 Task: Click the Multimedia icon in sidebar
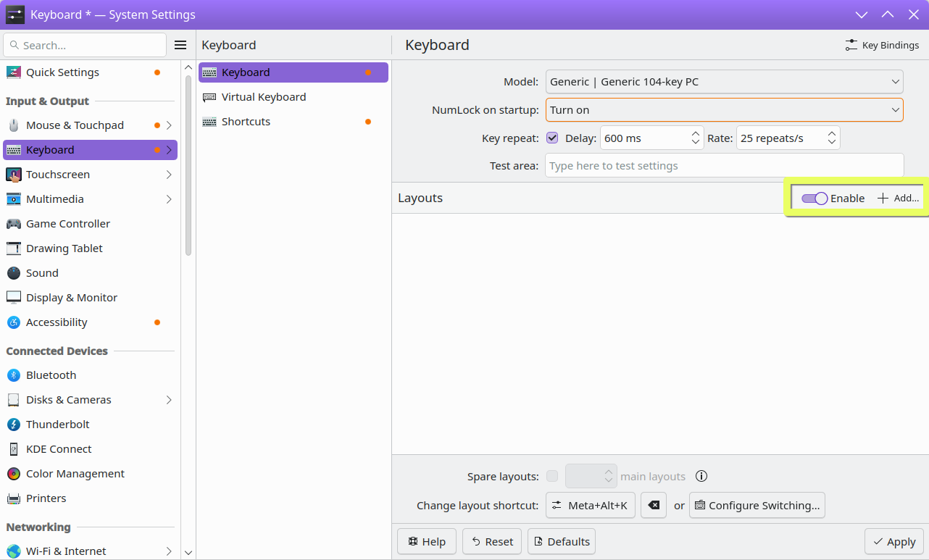pyautogui.click(x=14, y=199)
